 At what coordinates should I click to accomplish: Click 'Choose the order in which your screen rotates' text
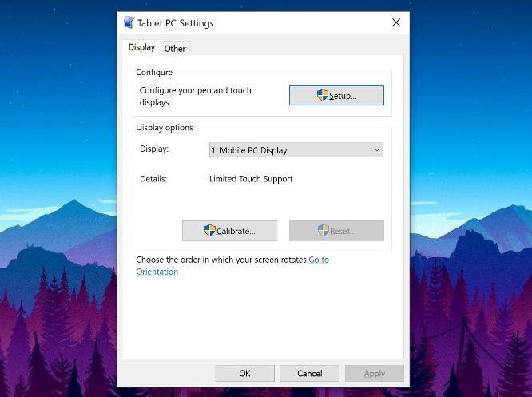tap(221, 260)
